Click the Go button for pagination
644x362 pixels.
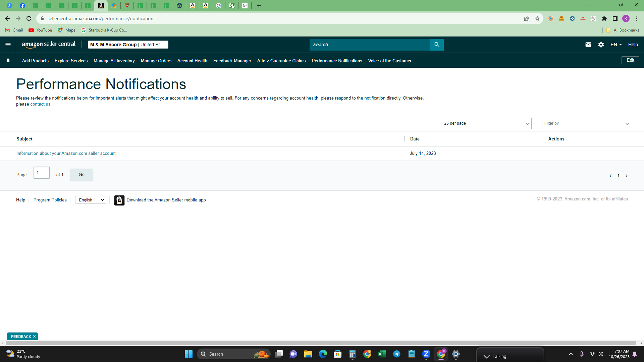(x=82, y=175)
